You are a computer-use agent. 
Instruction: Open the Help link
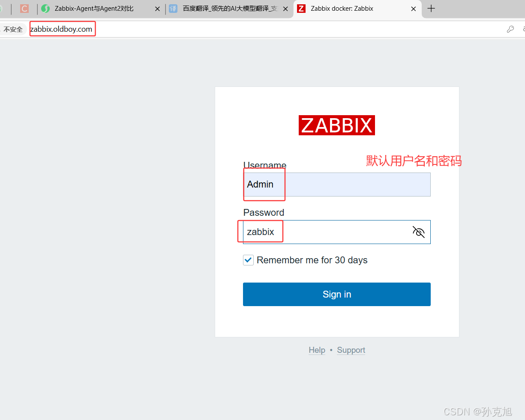coord(317,350)
